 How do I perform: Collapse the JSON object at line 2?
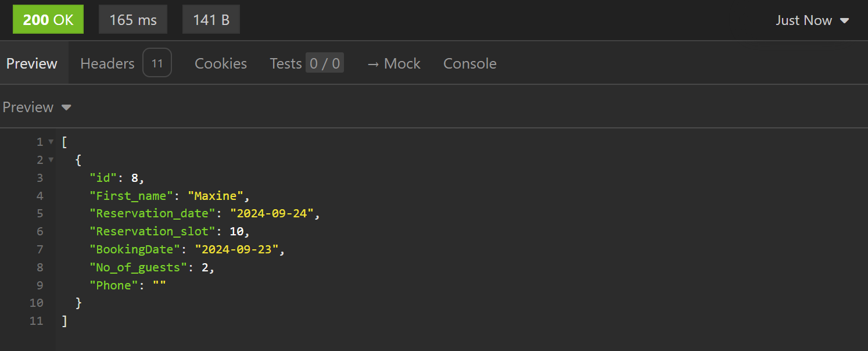click(x=51, y=160)
